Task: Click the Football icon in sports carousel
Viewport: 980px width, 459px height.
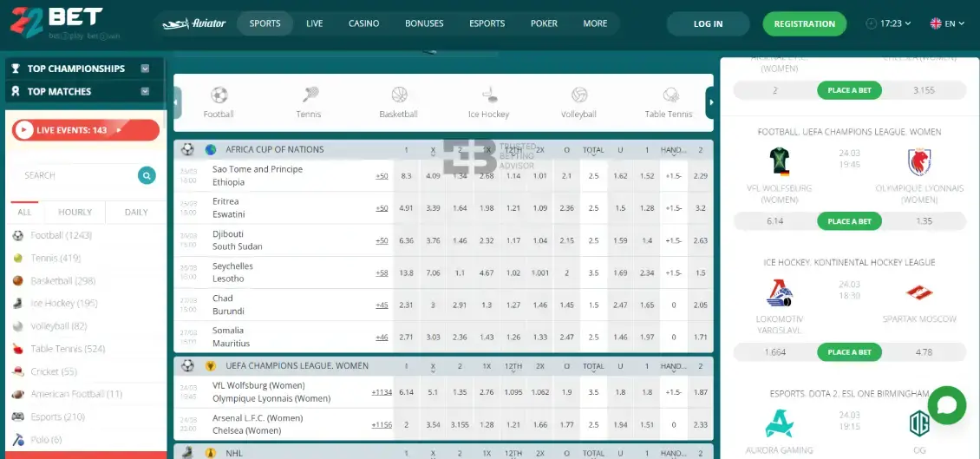Action: coord(219,95)
